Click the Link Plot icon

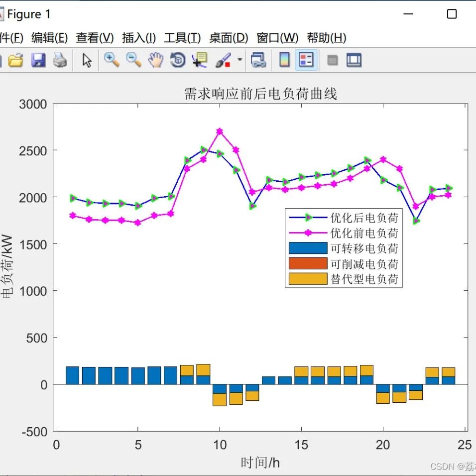click(258, 60)
